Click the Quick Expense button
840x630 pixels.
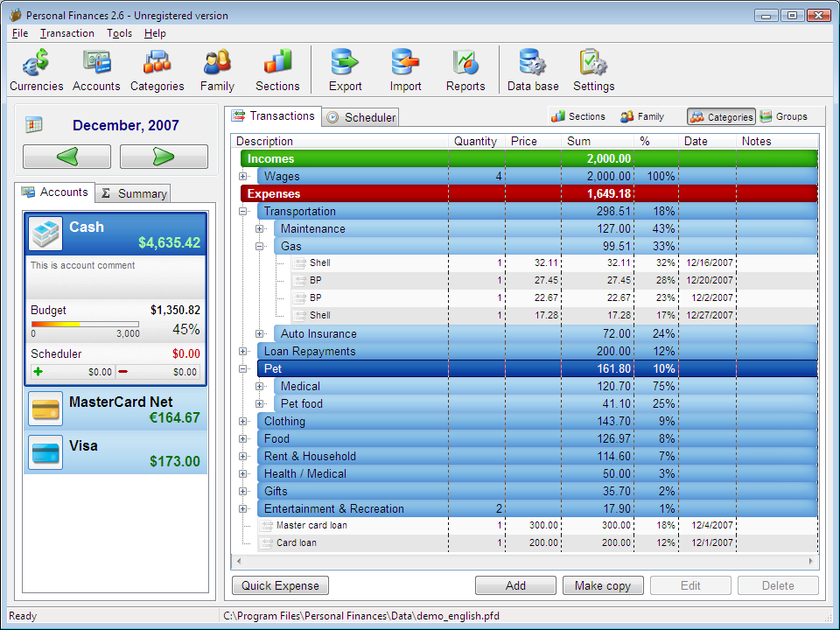pos(280,585)
